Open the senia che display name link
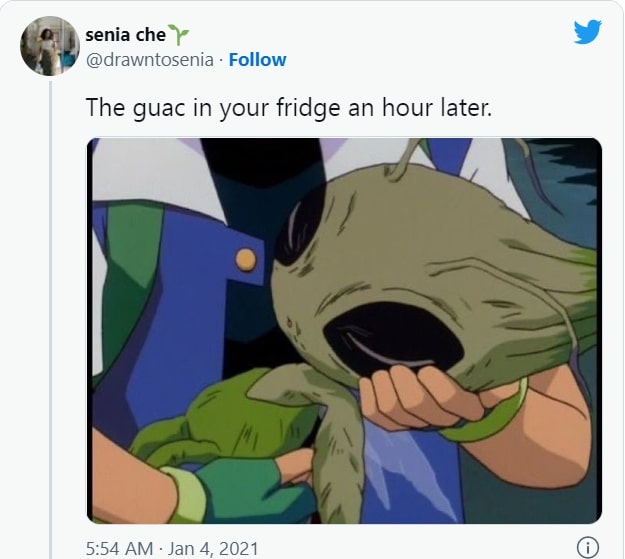The image size is (625, 559). pyautogui.click(x=126, y=35)
